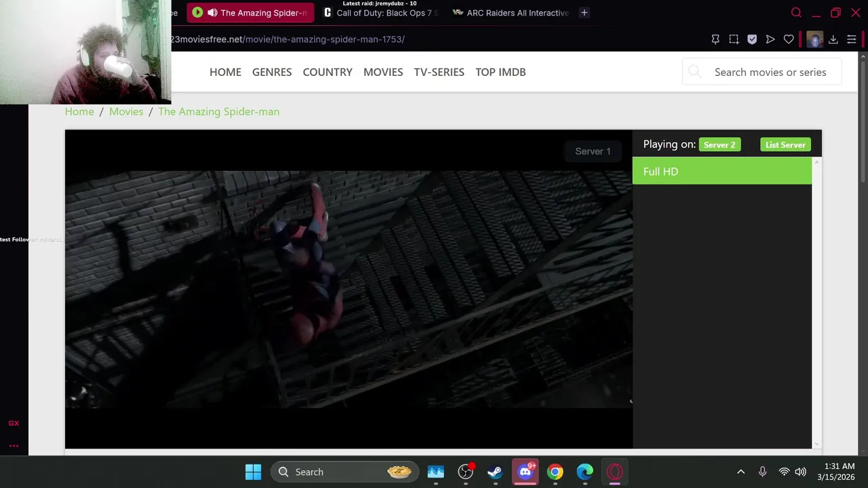Open the Easy Setup sliders icon
This screenshot has width=868, height=488.
[852, 39]
